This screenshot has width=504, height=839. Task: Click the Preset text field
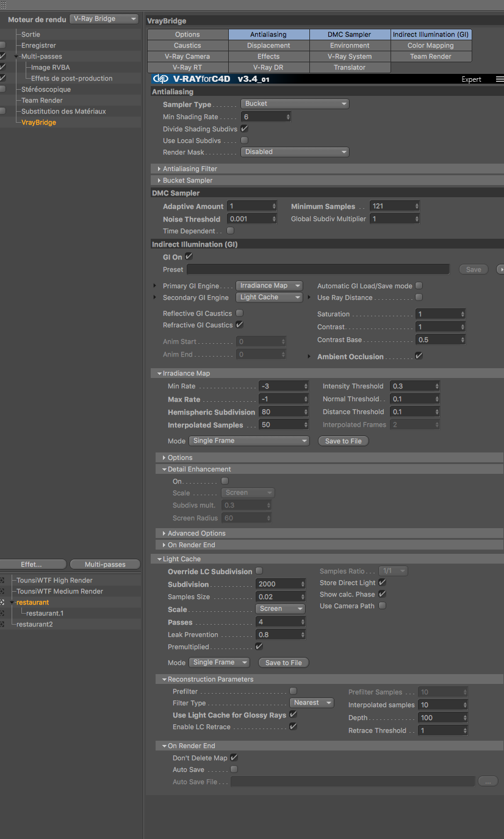click(x=318, y=269)
